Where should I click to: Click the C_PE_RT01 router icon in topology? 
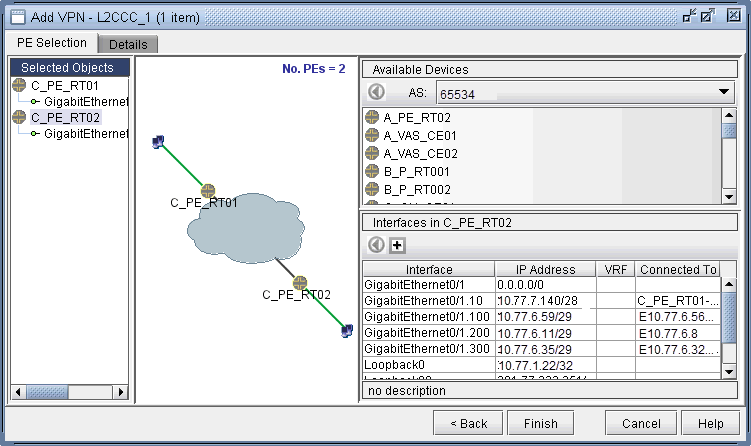(208, 190)
